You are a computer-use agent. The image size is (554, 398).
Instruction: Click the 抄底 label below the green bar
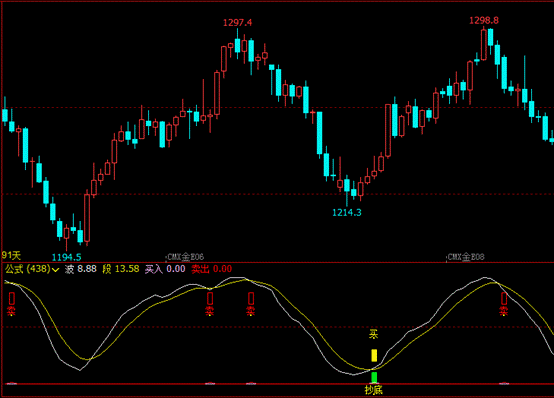click(x=374, y=390)
